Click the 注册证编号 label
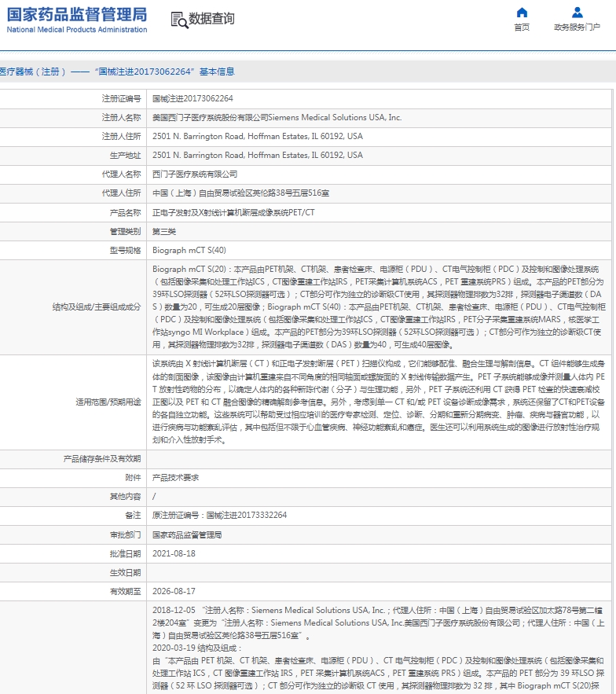The width and height of the screenshot is (616, 694). click(121, 99)
